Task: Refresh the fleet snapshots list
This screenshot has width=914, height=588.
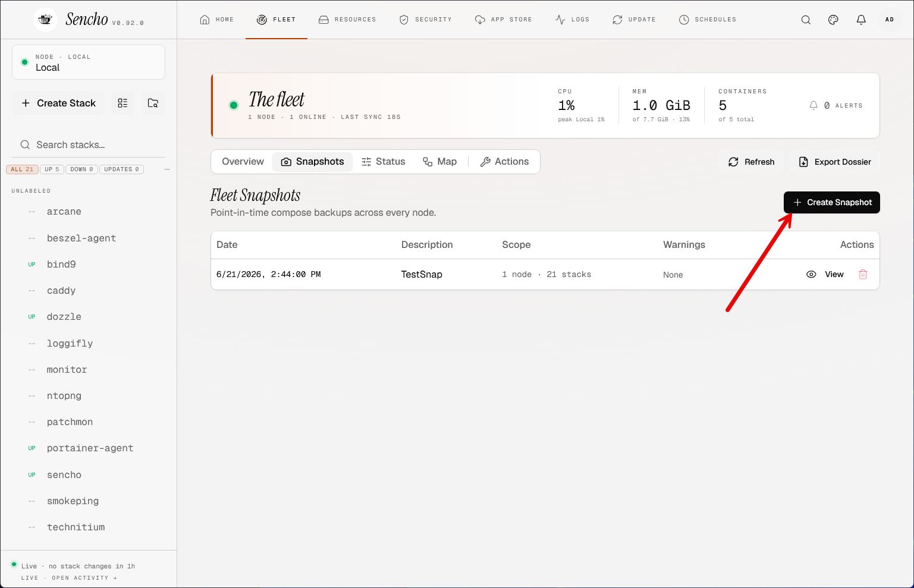Action: click(x=752, y=162)
